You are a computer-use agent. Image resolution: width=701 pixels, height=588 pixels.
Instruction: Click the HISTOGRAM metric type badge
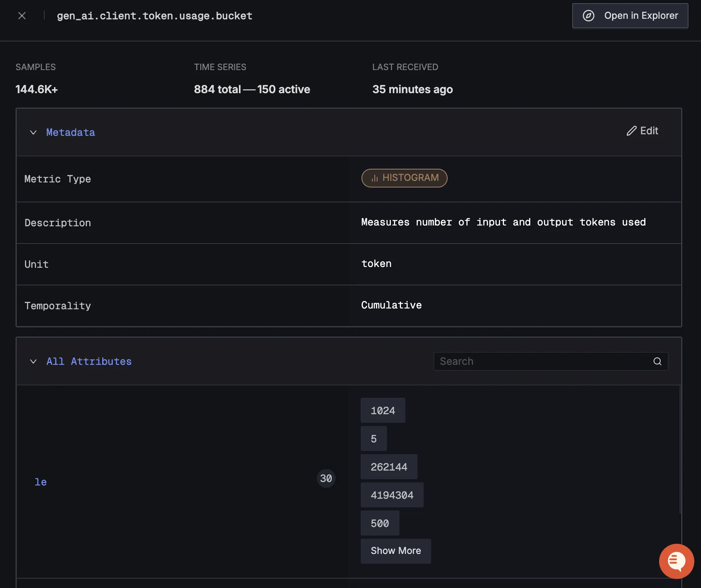pyautogui.click(x=404, y=178)
